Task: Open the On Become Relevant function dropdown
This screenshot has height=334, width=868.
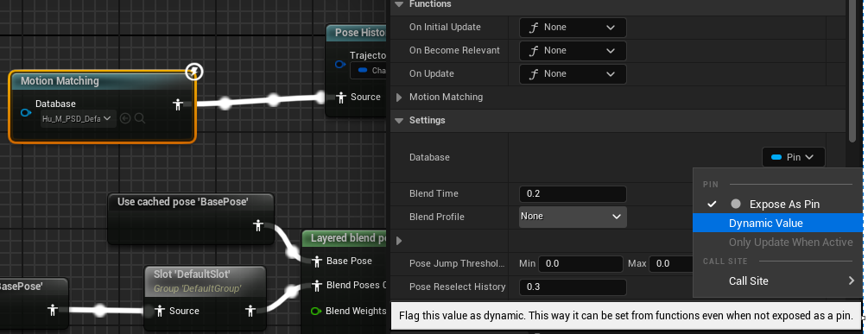Action: [x=573, y=50]
